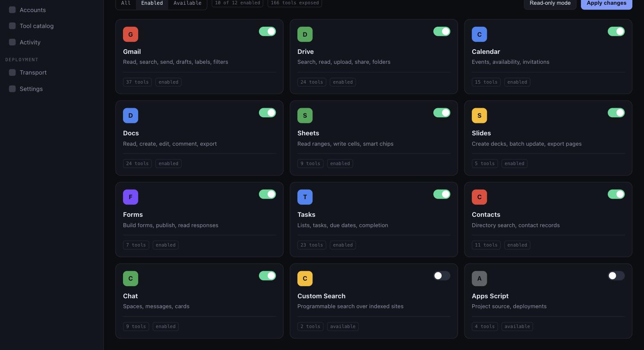Click the "enabled" badge on the Gmail card

(x=168, y=82)
